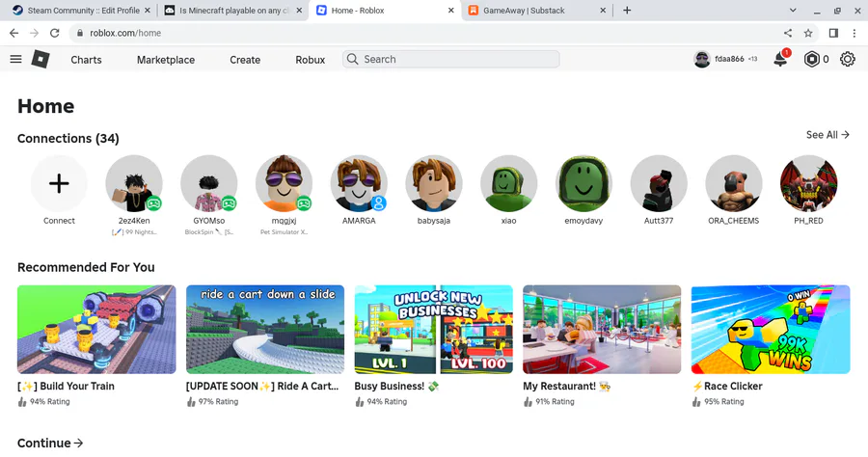The image size is (868, 457).
Task: Open emoydavy's connection avatar
Action: tap(584, 184)
